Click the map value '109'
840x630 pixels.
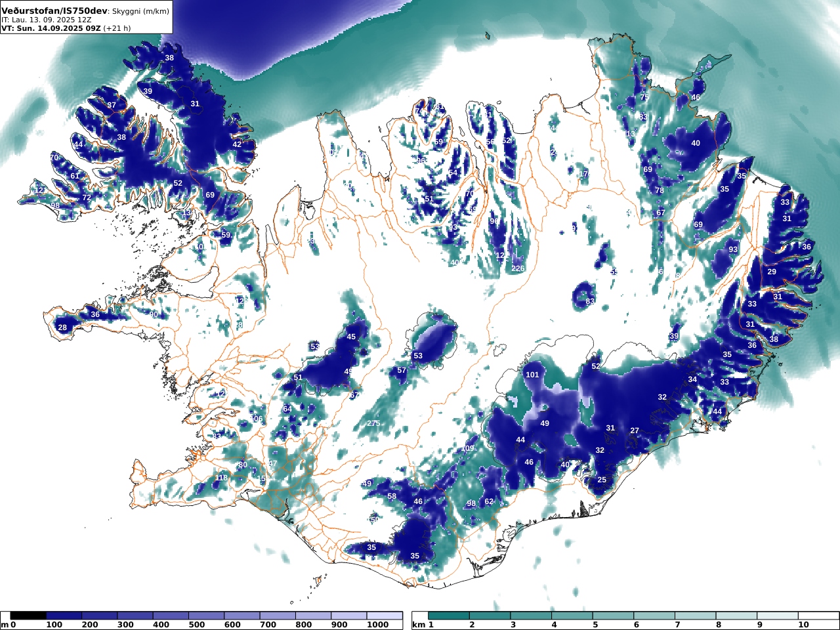[x=467, y=448]
